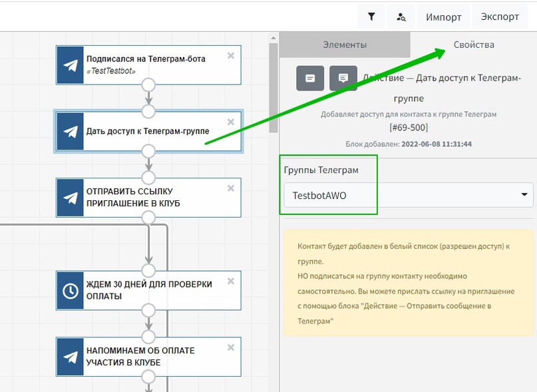Click clock icon on 30-day wait block
Screen dimensions: 537x392
[70, 290]
